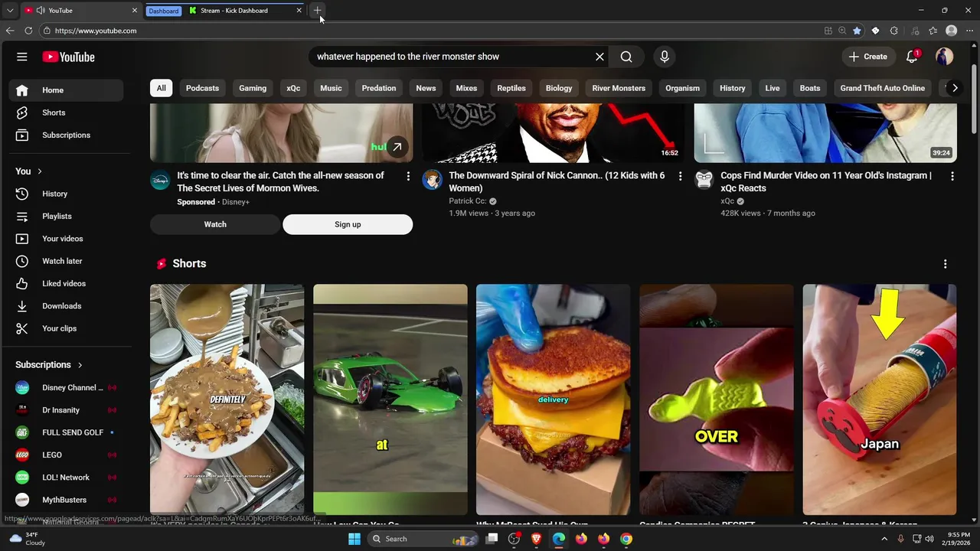The image size is (980, 551).
Task: Open external link on Disney ad thumbnail
Action: tap(397, 147)
